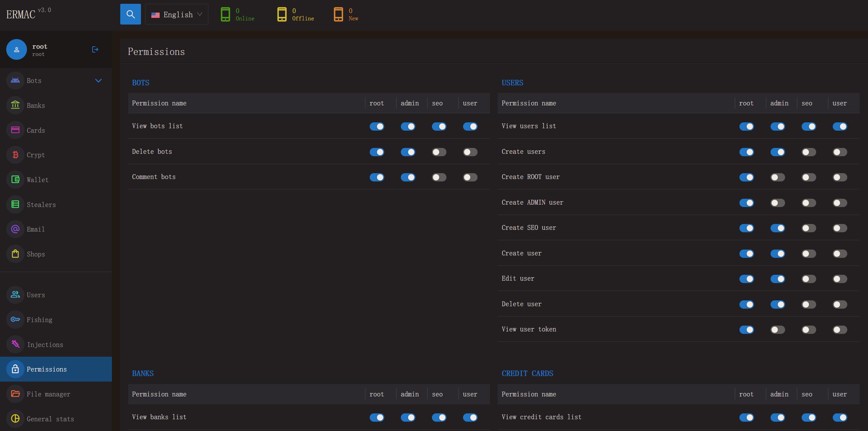
Task: Open the Email at-sign icon
Action: click(15, 229)
